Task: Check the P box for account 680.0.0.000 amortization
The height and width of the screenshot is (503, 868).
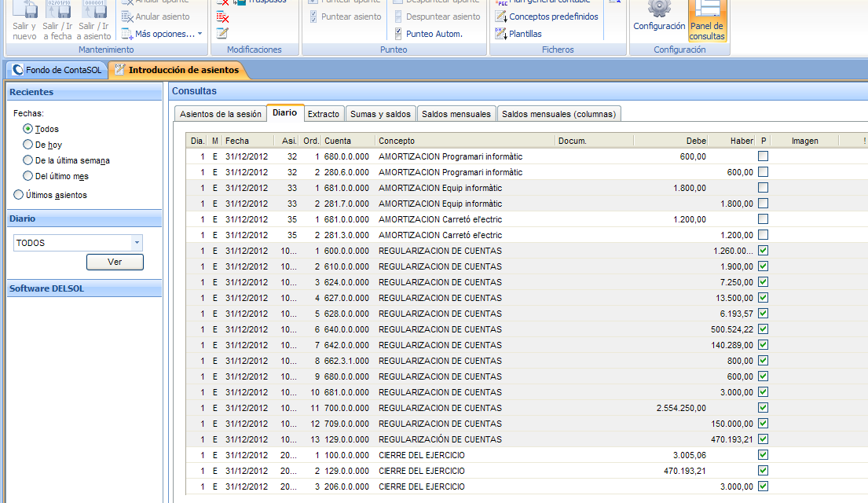Action: pos(763,156)
